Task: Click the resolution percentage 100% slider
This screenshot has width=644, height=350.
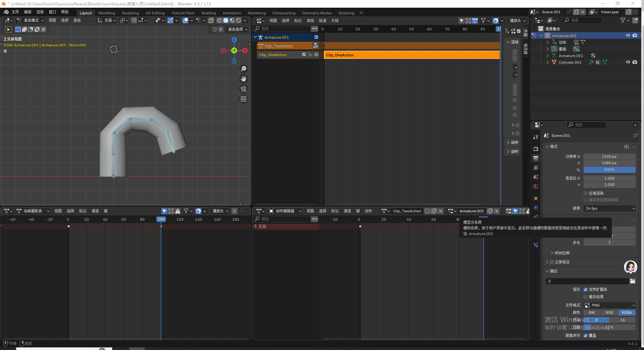Action: (609, 170)
